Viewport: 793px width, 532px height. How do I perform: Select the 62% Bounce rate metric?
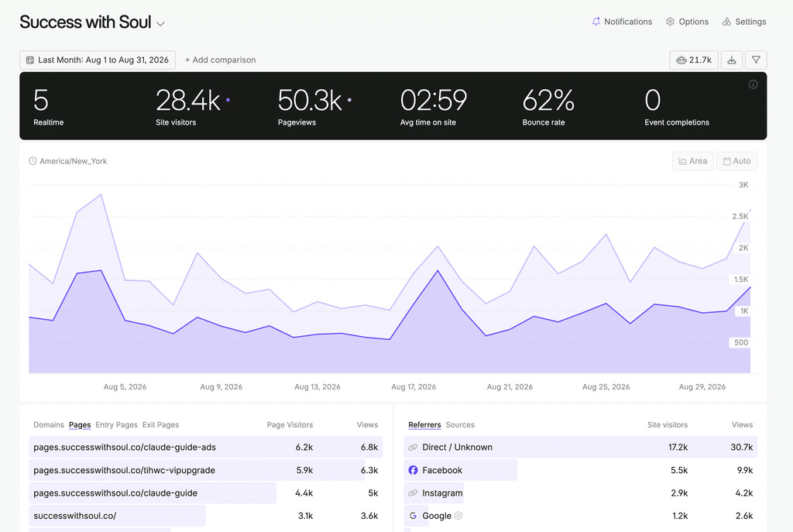(x=548, y=106)
